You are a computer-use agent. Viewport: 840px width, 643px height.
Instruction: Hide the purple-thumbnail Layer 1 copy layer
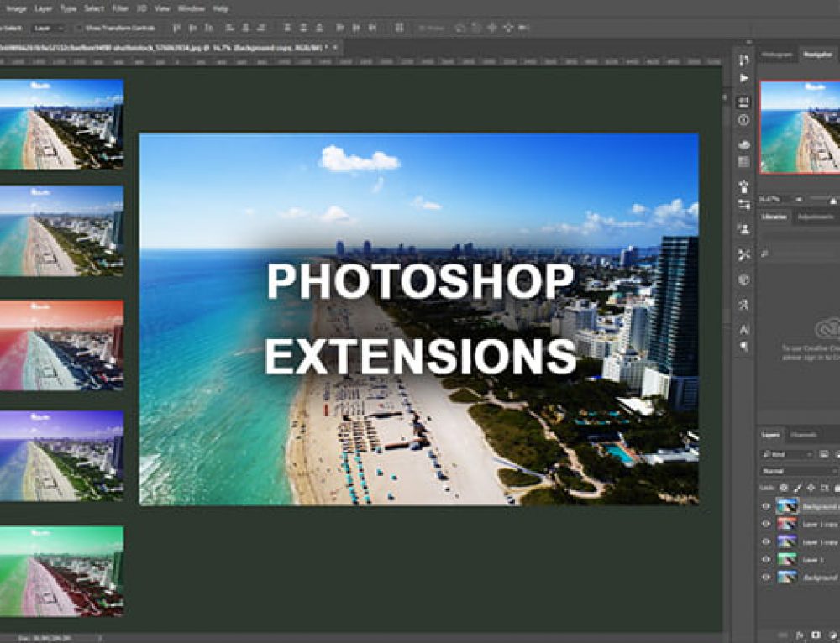tap(766, 541)
